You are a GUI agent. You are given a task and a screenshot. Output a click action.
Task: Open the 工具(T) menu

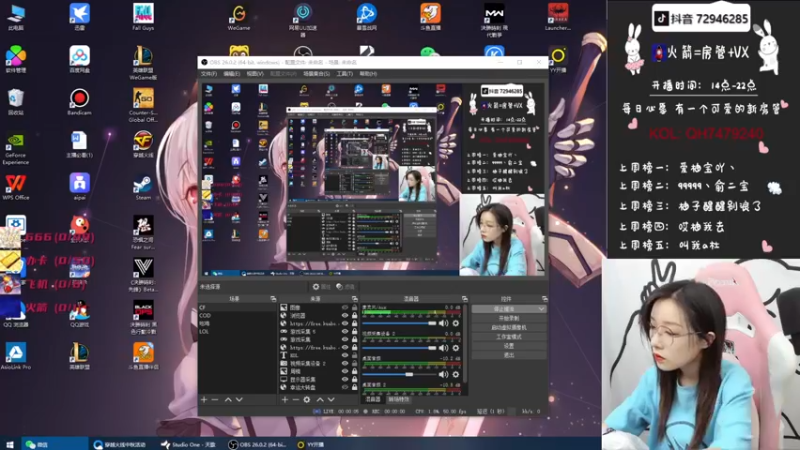coord(344,74)
